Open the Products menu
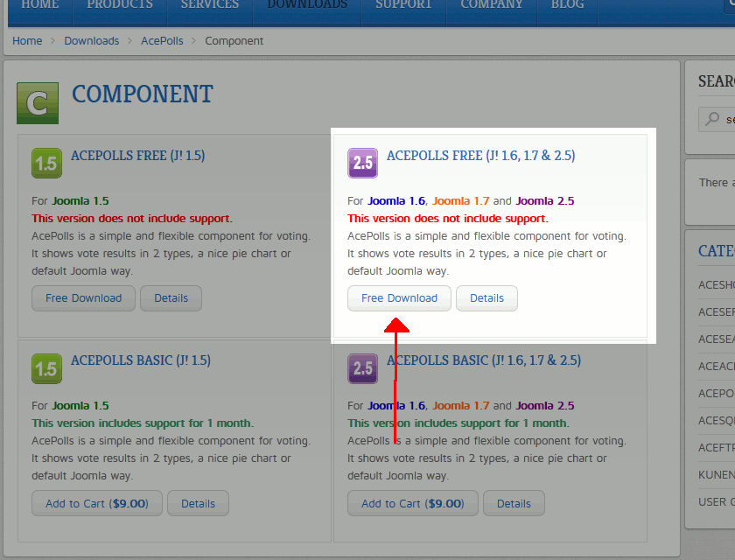735x560 pixels. (120, 4)
